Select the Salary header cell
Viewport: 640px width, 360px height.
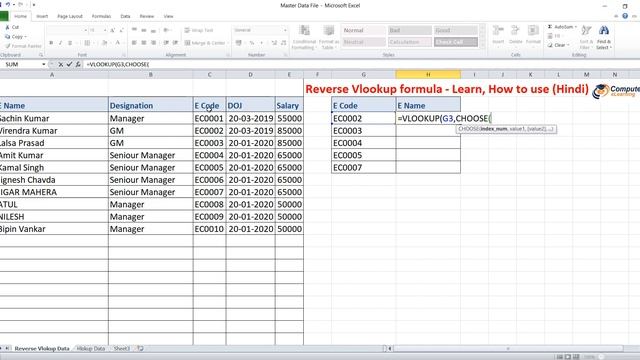point(289,105)
